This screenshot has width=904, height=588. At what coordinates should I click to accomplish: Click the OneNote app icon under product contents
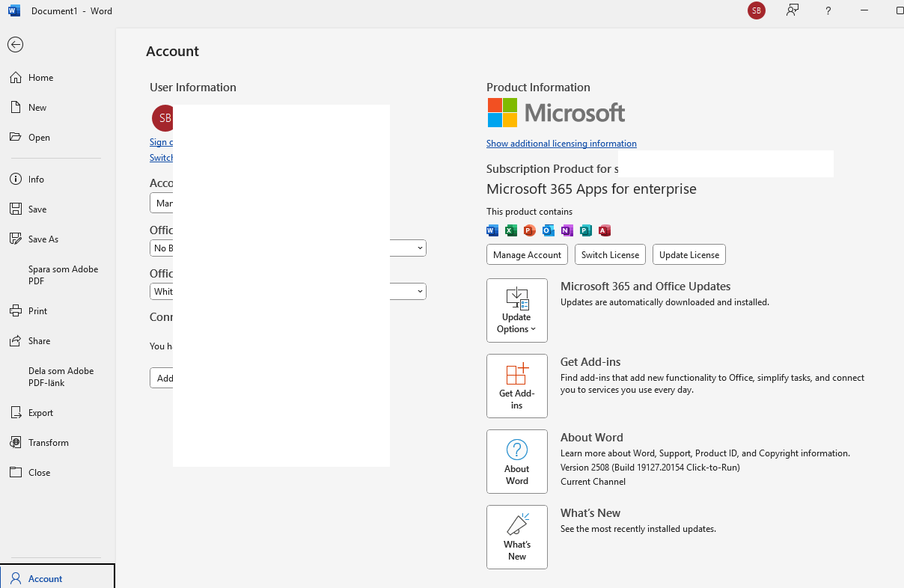coord(567,230)
